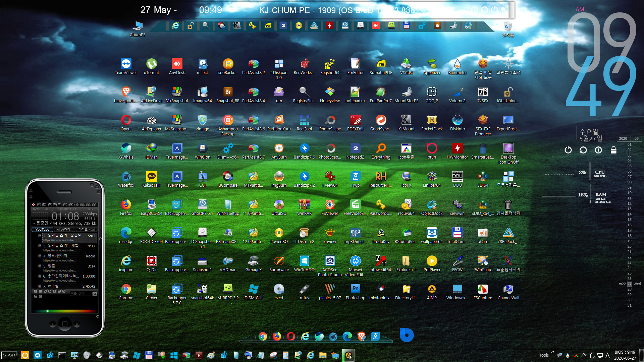The width and height of the screenshot is (644, 362).
Task: Click the file explorer folder on taskbar
Action: click(323, 355)
